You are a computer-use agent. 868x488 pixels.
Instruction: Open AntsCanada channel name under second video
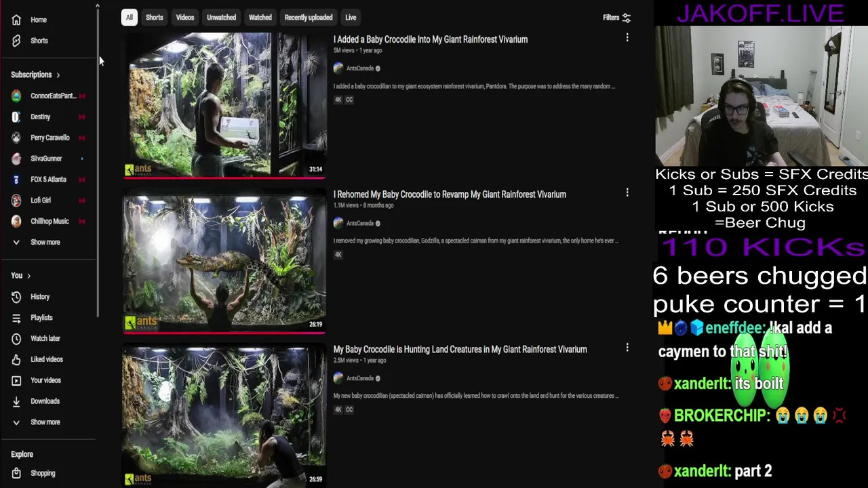[360, 224]
